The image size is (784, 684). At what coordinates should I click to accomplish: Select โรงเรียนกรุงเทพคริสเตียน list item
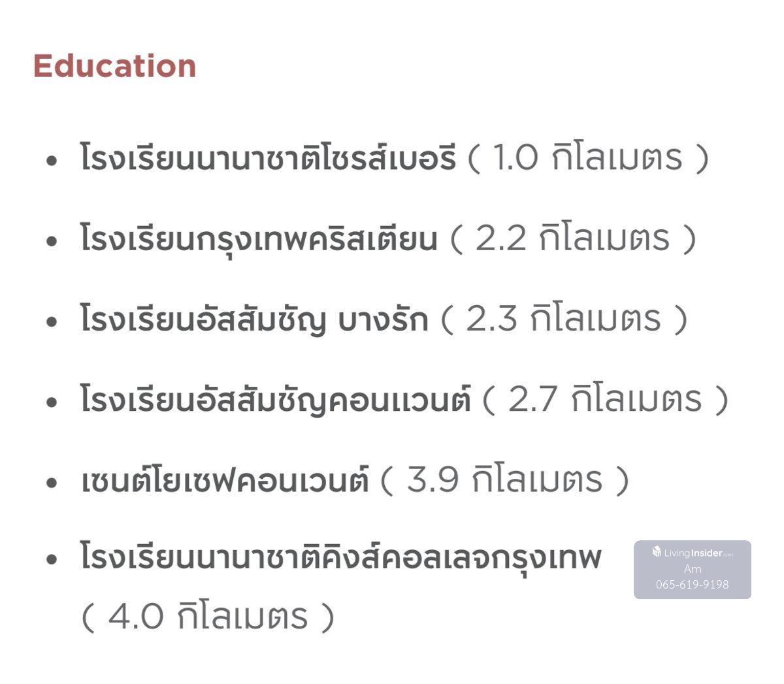[x=258, y=239]
